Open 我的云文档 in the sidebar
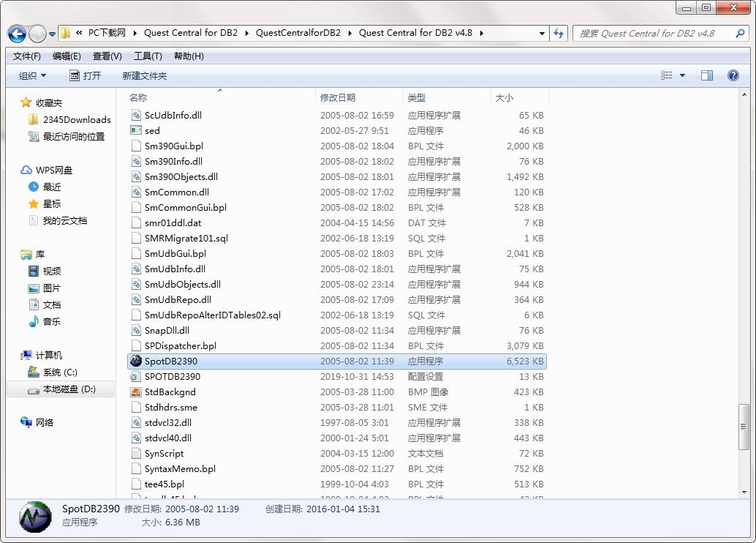This screenshot has height=543, width=756. [x=58, y=220]
